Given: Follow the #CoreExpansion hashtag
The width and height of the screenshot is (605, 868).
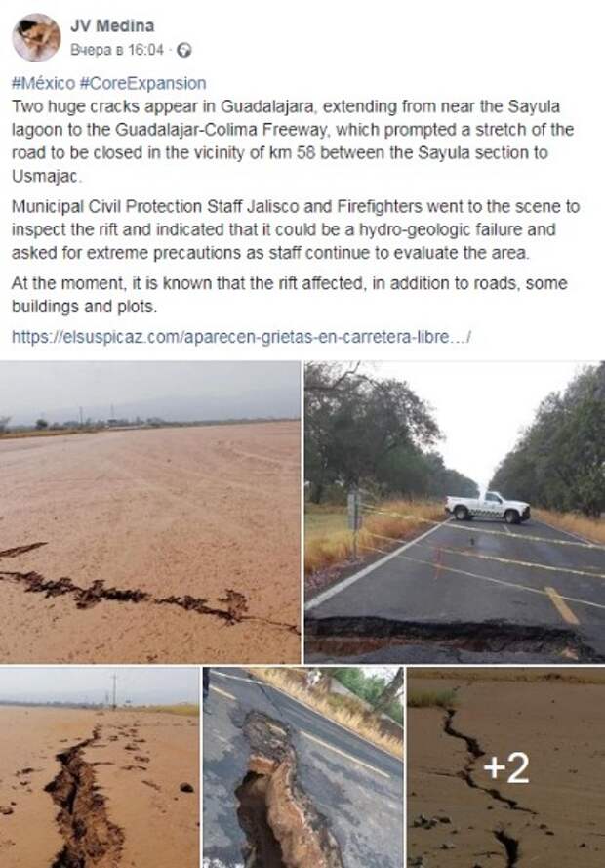Looking at the screenshot, I should coord(142,84).
